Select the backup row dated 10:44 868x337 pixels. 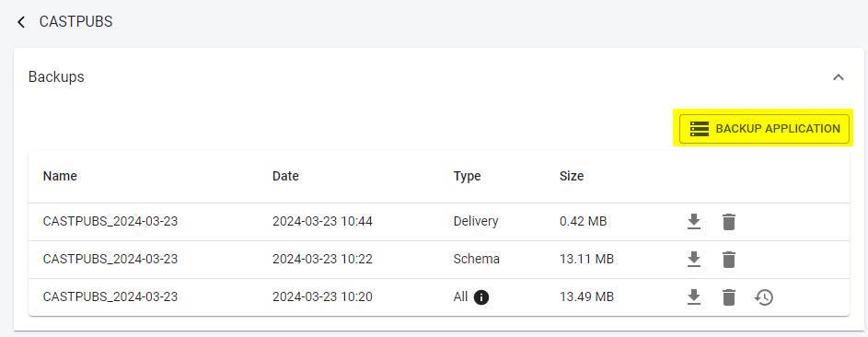(x=439, y=222)
